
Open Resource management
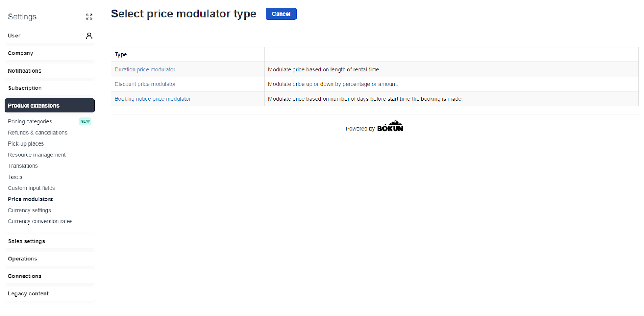(37, 155)
